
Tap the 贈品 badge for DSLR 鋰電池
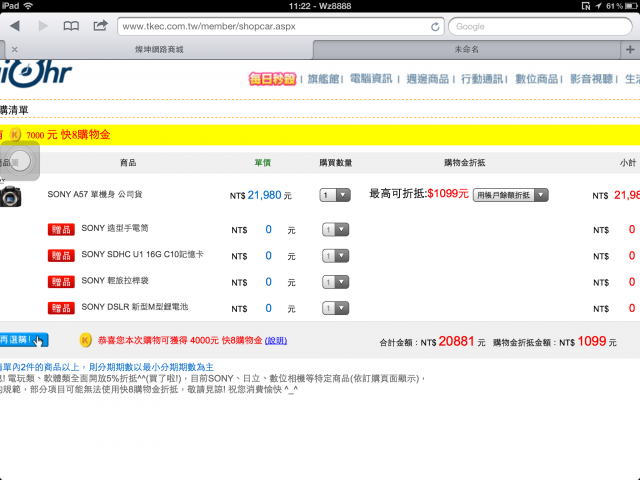61,308
